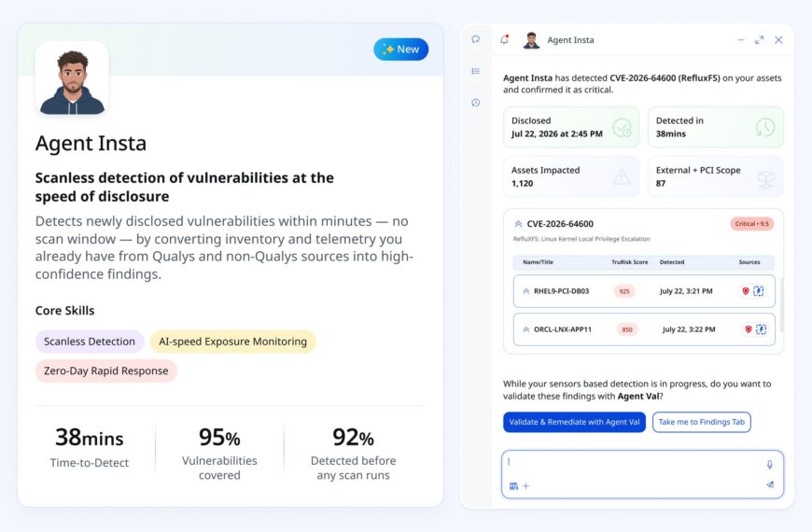Image resolution: width=812 pixels, height=532 pixels.
Task: Open chat history sidebar icon
Action: pyautogui.click(x=475, y=103)
